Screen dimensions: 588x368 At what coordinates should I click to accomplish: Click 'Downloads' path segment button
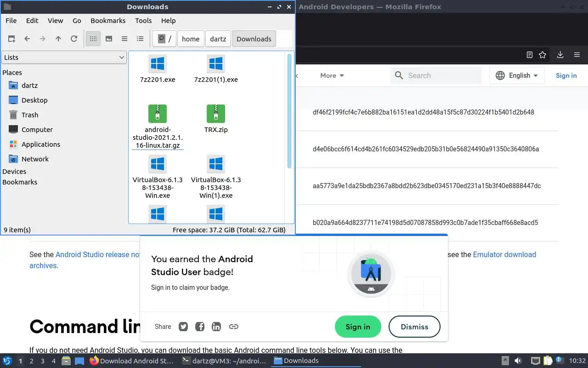(x=254, y=39)
